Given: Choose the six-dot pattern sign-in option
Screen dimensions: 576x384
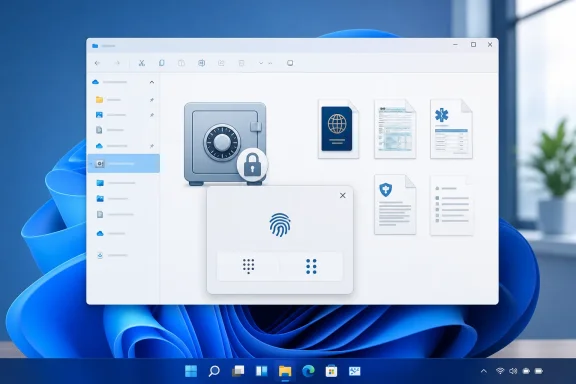Looking at the screenshot, I should click(x=311, y=266).
